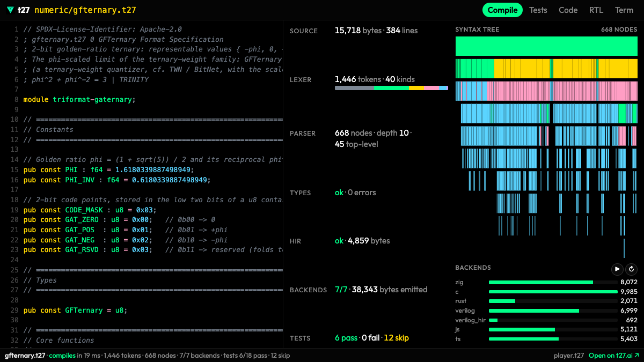This screenshot has height=362, width=644.
Task: Click 'ok · 0 errors' types result
Action: [355, 193]
